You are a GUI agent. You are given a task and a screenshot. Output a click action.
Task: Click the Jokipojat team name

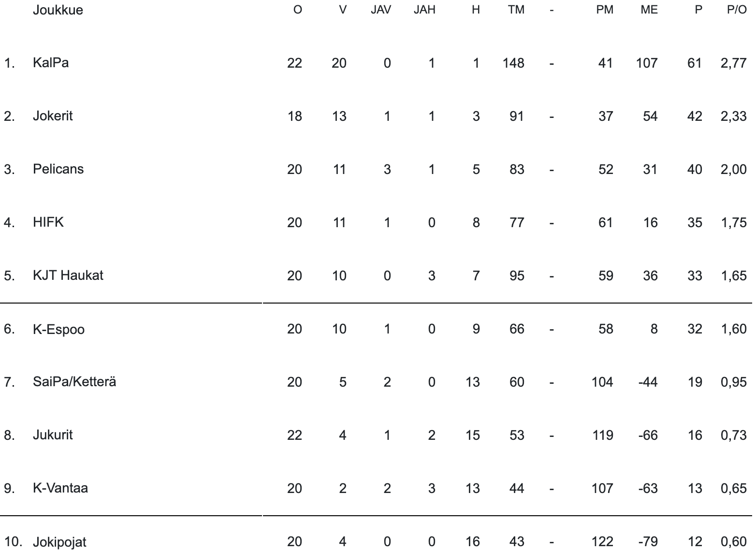(x=59, y=542)
